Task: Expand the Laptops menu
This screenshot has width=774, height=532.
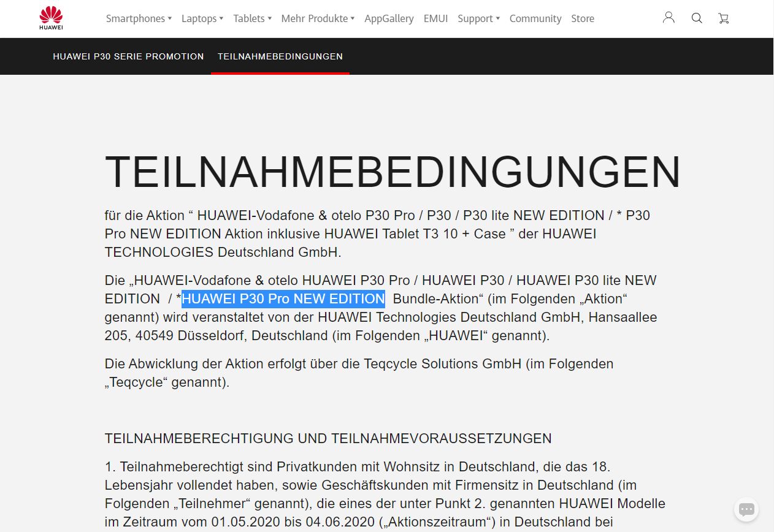Action: click(x=202, y=18)
